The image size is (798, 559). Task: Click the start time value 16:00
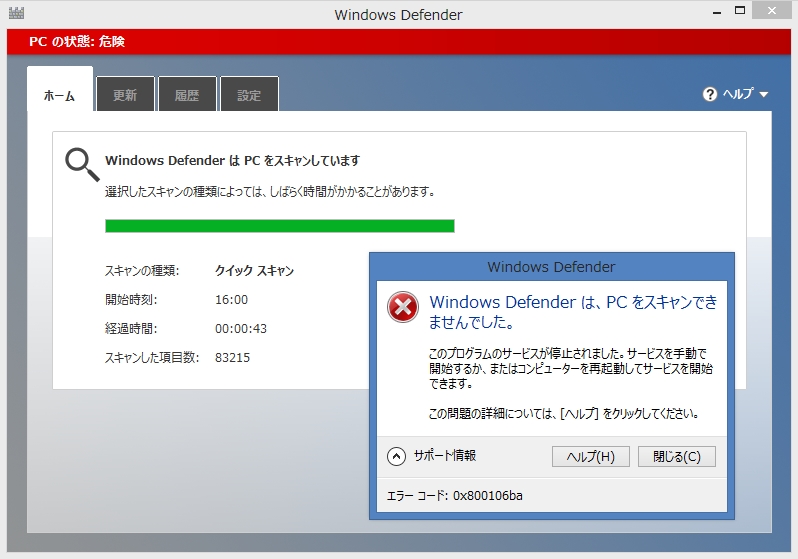(232, 299)
